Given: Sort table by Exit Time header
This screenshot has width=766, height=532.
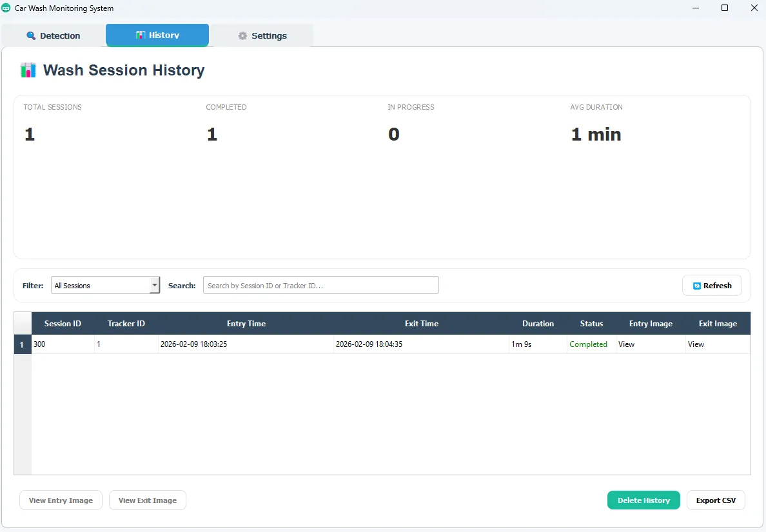Looking at the screenshot, I should 421,324.
